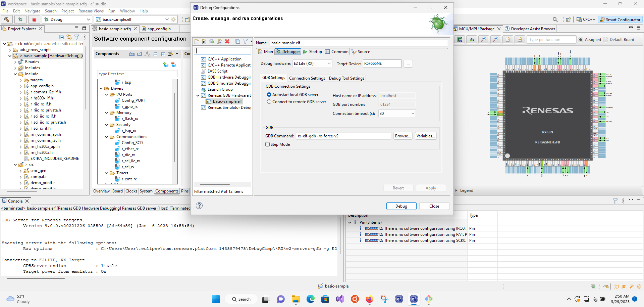The width and height of the screenshot is (644, 307).
Task: Click the search magnifier in top toolbar
Action: click(x=555, y=19)
